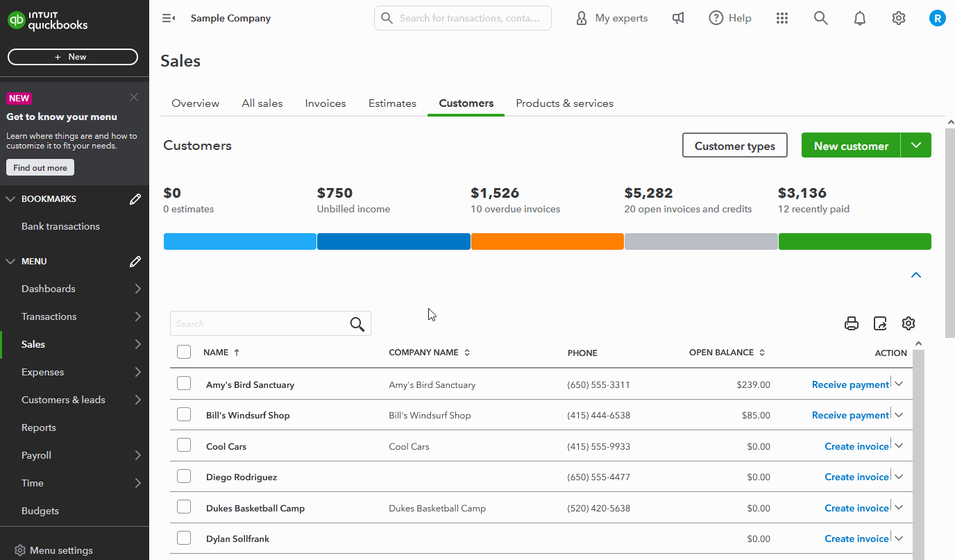Collapse the left navigation menu icon
This screenshot has height=560, width=955.
click(x=168, y=19)
